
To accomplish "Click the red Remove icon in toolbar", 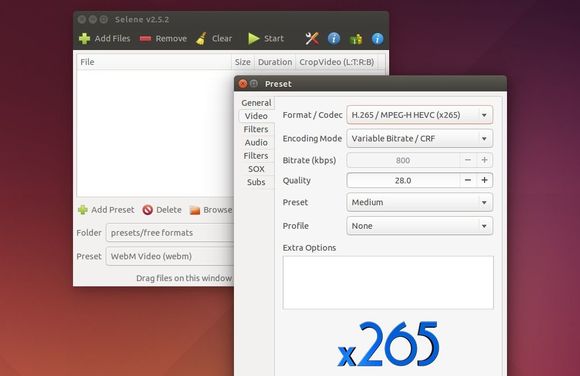I will pos(145,38).
